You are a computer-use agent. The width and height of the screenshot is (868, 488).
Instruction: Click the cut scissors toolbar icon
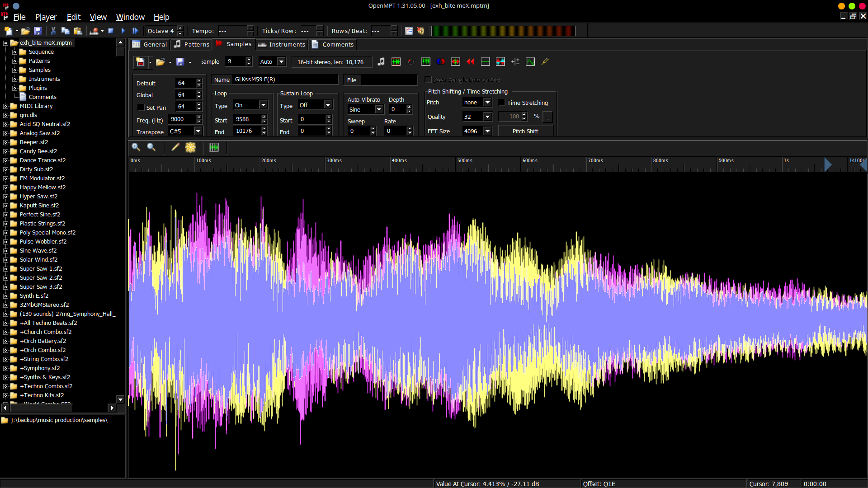pos(53,31)
